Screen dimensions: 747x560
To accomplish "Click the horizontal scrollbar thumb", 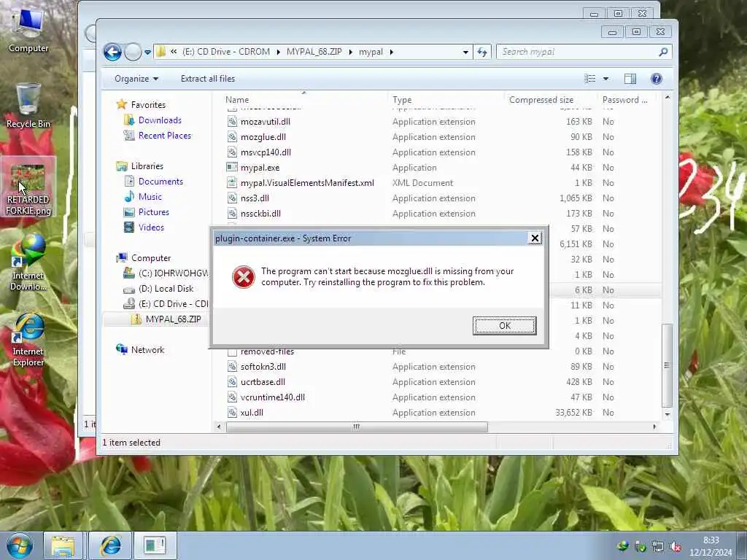I will (356, 427).
